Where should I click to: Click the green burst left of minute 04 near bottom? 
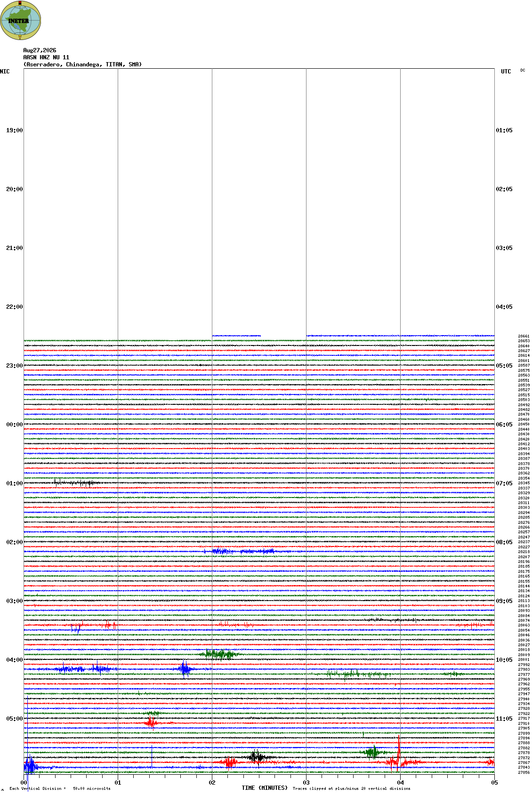coord(373,752)
